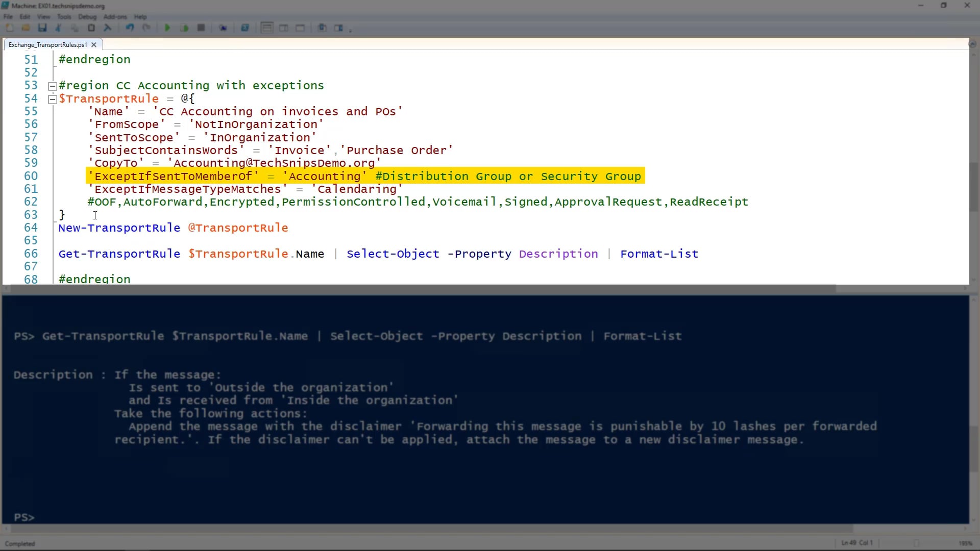980x551 pixels.
Task: Collapse the CC Accounting region fold
Action: pos(52,86)
